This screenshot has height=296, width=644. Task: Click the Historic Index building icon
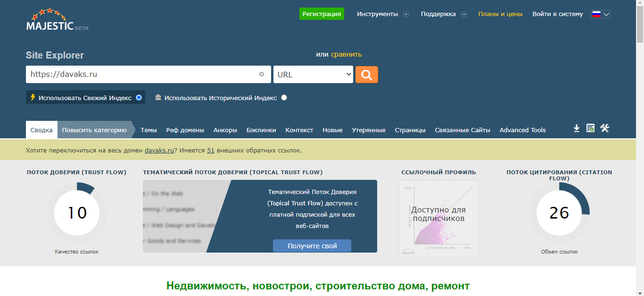click(x=158, y=97)
